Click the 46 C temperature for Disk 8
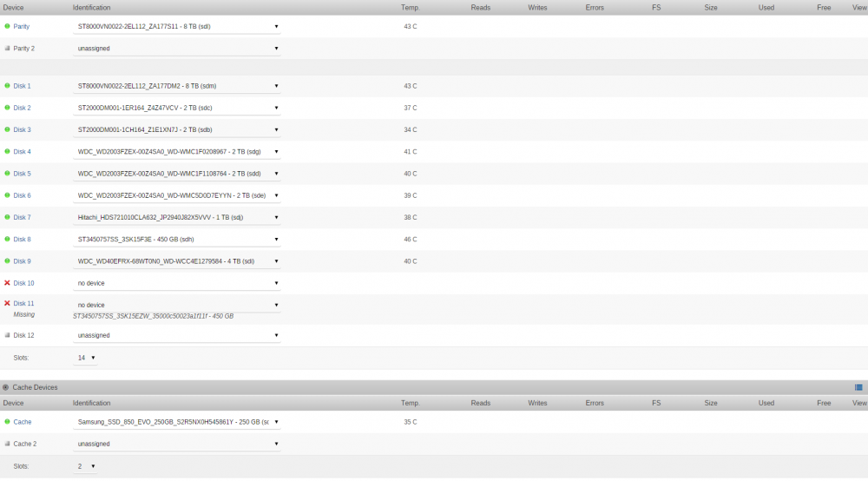This screenshot has height=481, width=868. tap(411, 240)
